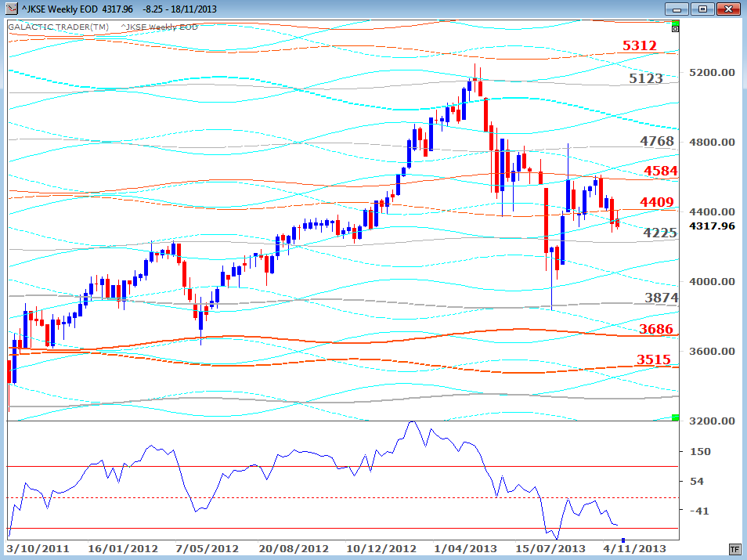The image size is (747, 560).
Task: Click the grey 4768 price level label
Action: click(x=657, y=141)
